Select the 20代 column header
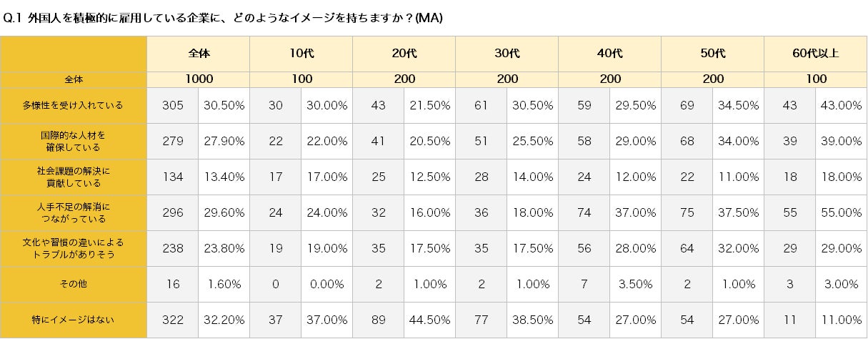The image size is (868, 339). 404,54
